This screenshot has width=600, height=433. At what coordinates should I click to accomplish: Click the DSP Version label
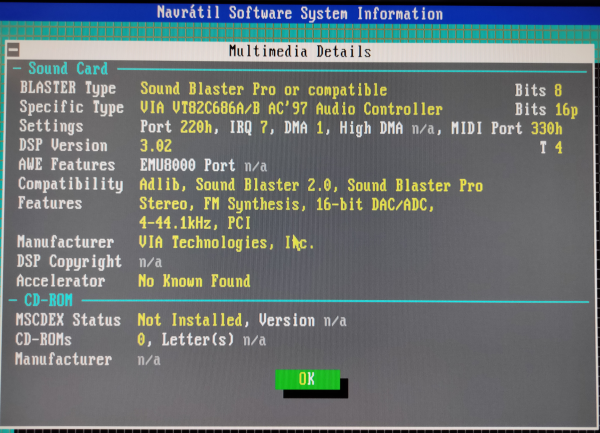point(63,145)
